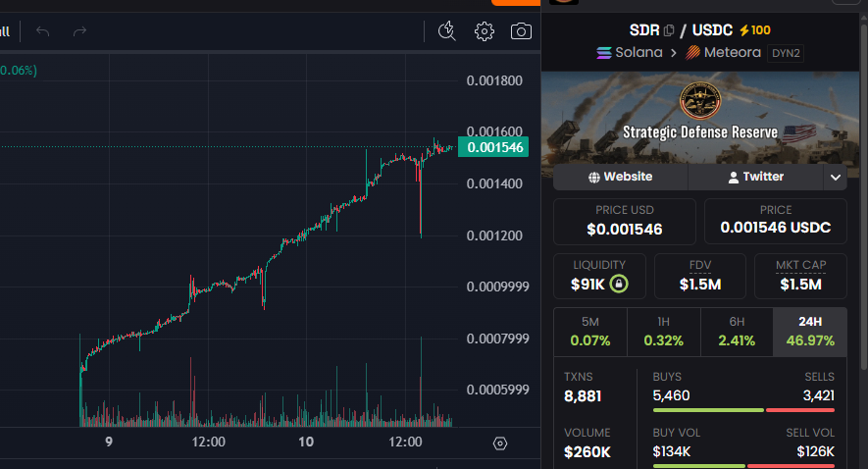Viewport: 868px width, 469px height.
Task: Click the SELLS 3,421 count
Action: (818, 396)
